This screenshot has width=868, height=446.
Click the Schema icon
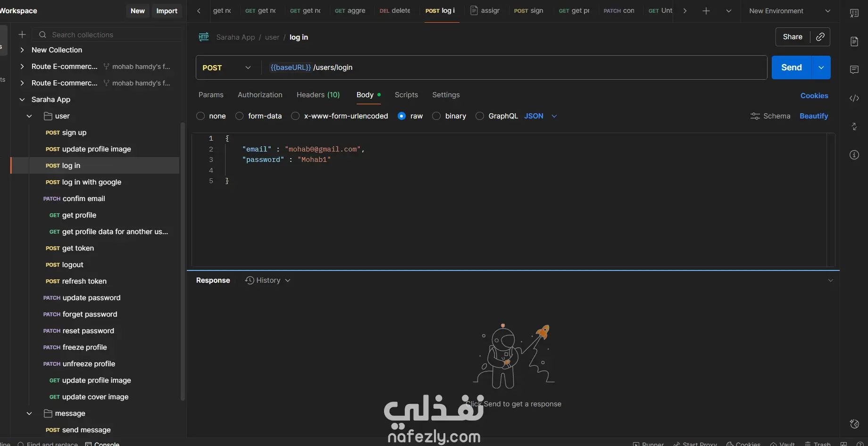click(x=755, y=116)
